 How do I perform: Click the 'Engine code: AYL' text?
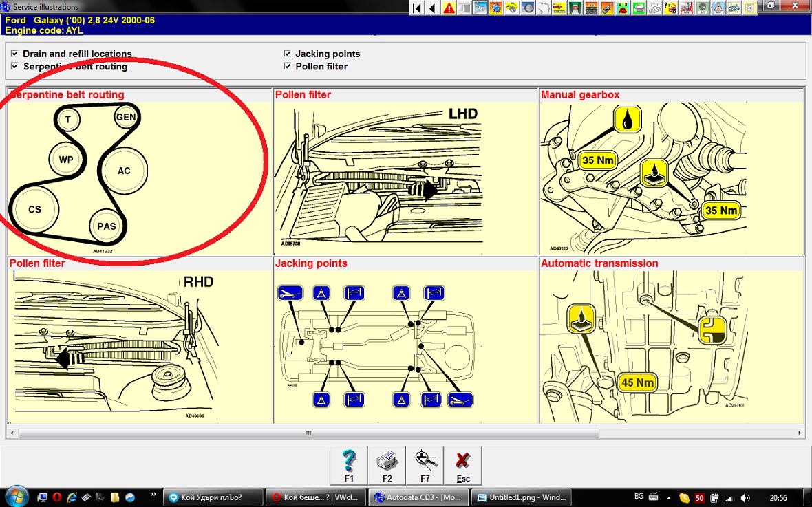pyautogui.click(x=44, y=30)
